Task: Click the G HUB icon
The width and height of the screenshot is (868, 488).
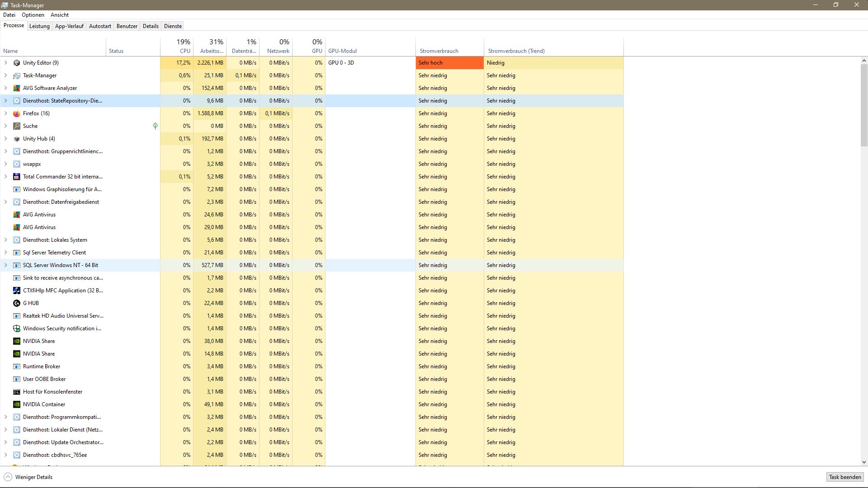Action: pyautogui.click(x=17, y=303)
